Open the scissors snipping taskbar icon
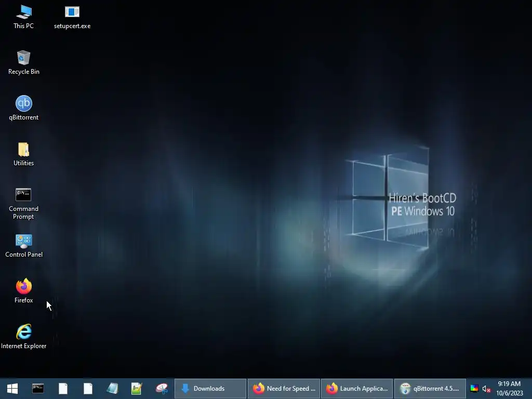Image resolution: width=532 pixels, height=399 pixels. [162, 389]
